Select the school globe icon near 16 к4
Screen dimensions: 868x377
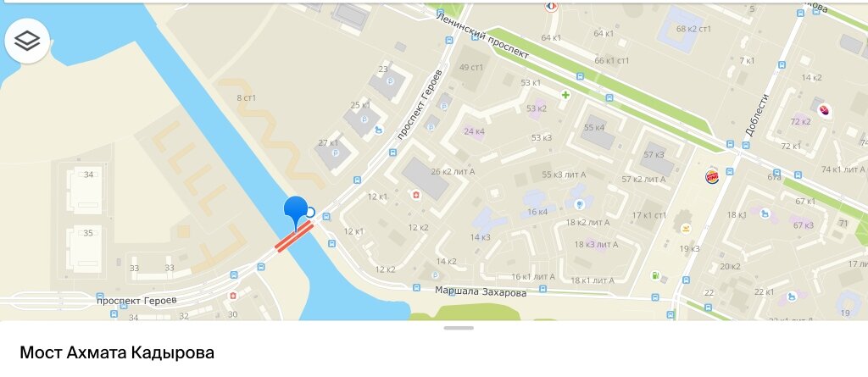coord(580,204)
